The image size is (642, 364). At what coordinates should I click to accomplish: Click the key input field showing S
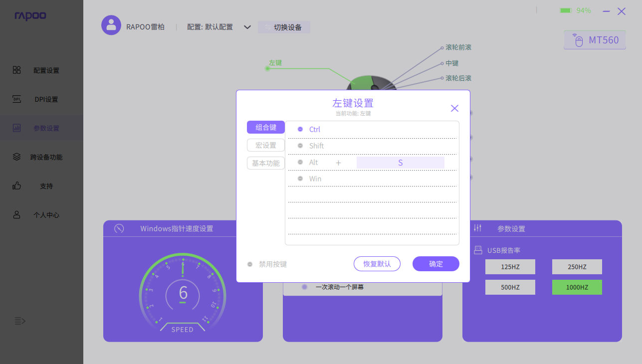(x=400, y=163)
